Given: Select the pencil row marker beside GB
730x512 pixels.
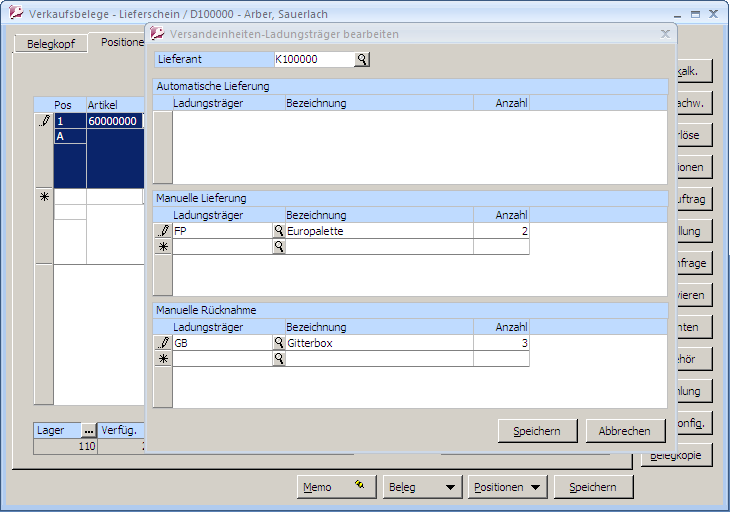Looking at the screenshot, I should click(163, 343).
